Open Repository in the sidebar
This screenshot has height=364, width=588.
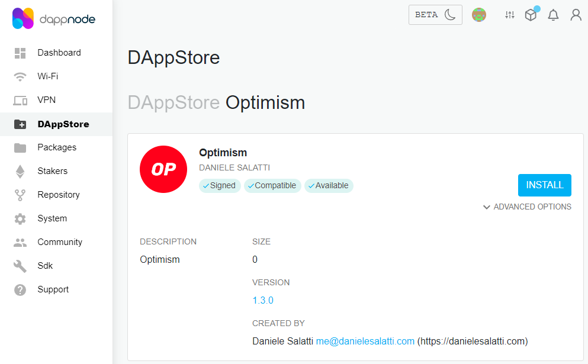point(56,195)
